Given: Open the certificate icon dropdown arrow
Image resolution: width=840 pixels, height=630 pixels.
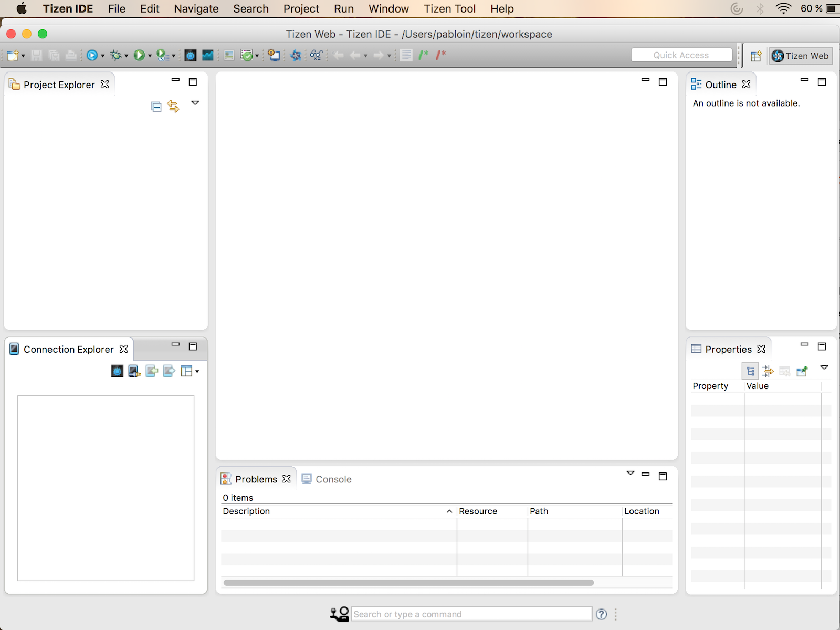Looking at the screenshot, I should click(x=257, y=56).
